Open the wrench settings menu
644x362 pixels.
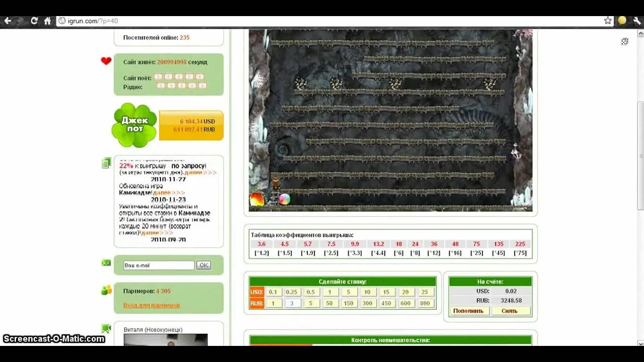coord(637,21)
